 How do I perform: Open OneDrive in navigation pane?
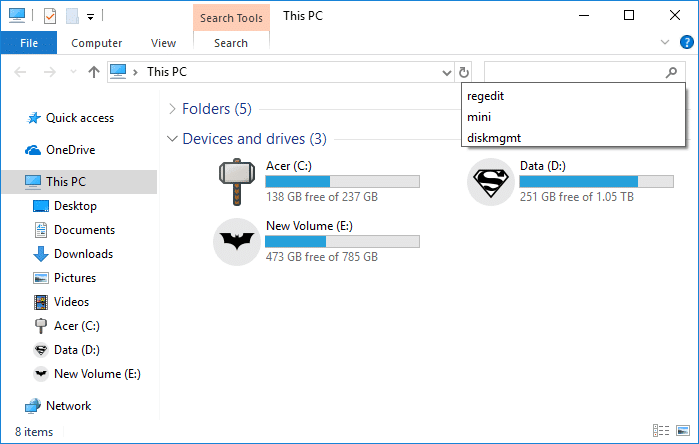pyautogui.click(x=70, y=150)
